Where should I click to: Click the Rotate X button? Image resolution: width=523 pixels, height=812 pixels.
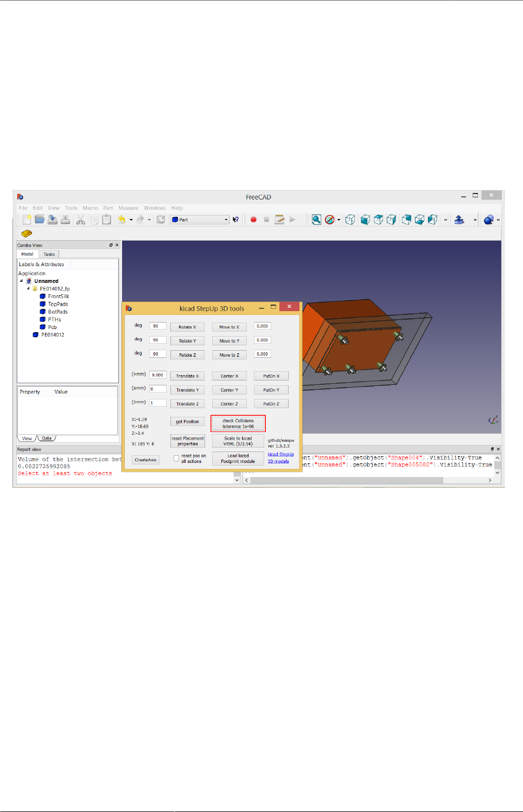click(187, 327)
